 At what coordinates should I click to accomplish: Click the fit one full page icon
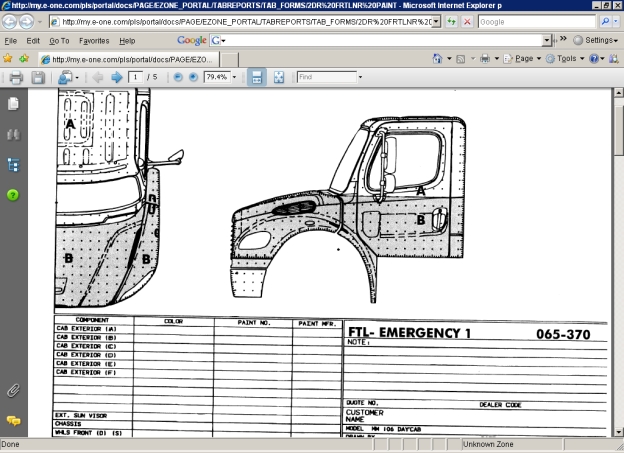(279, 77)
